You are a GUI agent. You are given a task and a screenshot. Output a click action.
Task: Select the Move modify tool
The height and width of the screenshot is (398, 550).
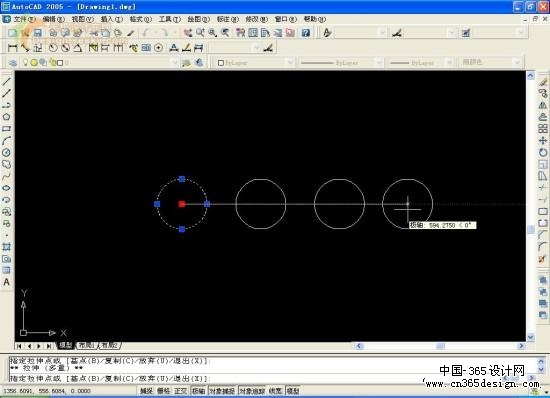tap(543, 141)
